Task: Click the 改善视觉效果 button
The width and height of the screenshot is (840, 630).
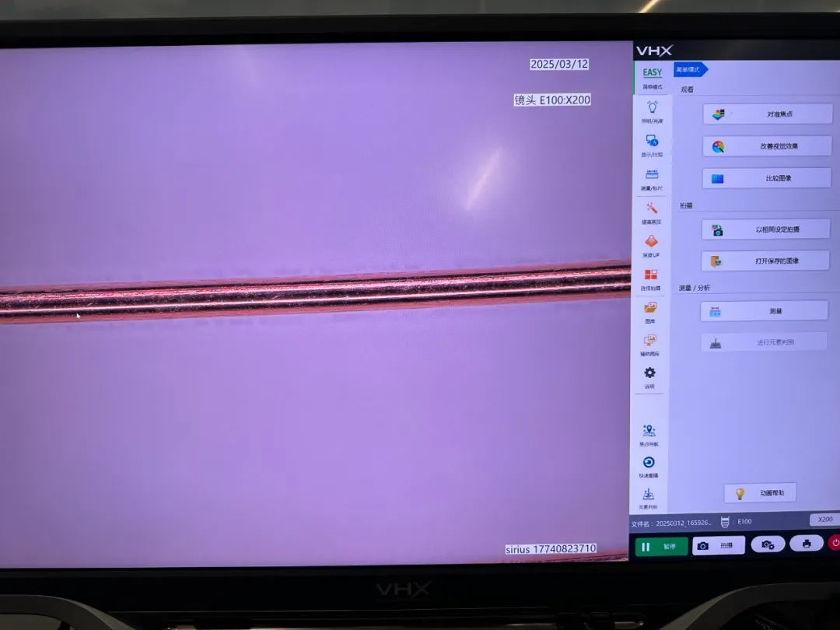Action: click(x=767, y=146)
